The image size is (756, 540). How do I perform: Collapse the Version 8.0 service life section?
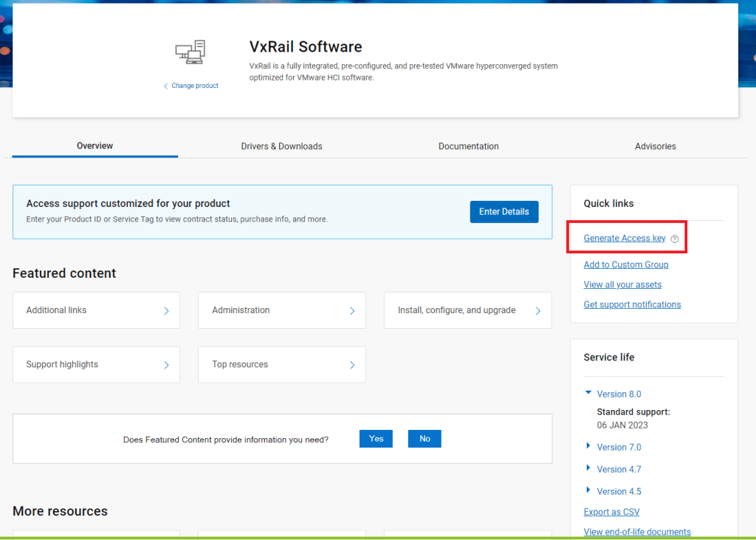pos(588,394)
